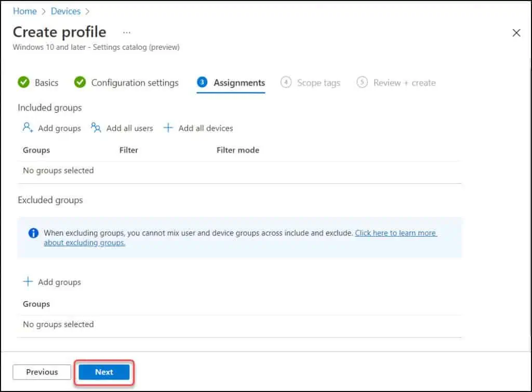Click Add groups under Included groups
The image size is (532, 392).
pos(52,128)
